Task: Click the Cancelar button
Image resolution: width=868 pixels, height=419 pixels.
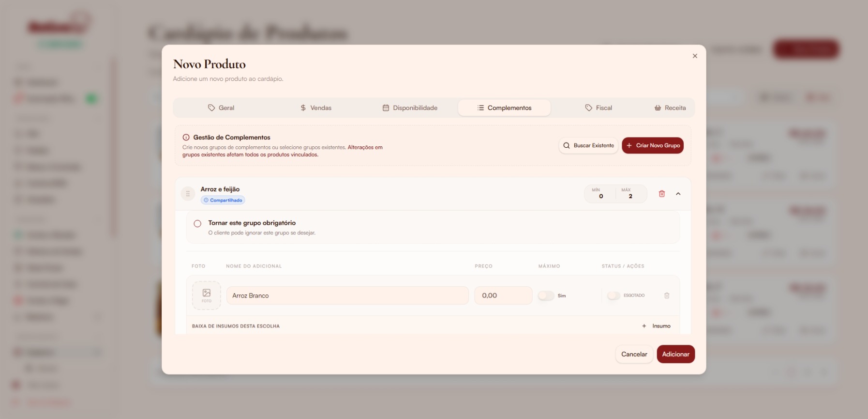Action: tap(634, 354)
